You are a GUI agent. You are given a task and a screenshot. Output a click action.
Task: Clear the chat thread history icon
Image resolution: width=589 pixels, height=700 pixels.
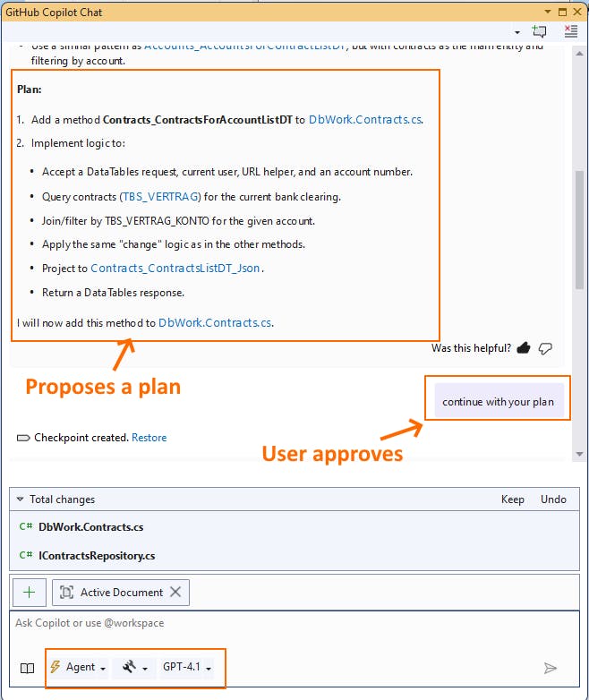tap(570, 31)
